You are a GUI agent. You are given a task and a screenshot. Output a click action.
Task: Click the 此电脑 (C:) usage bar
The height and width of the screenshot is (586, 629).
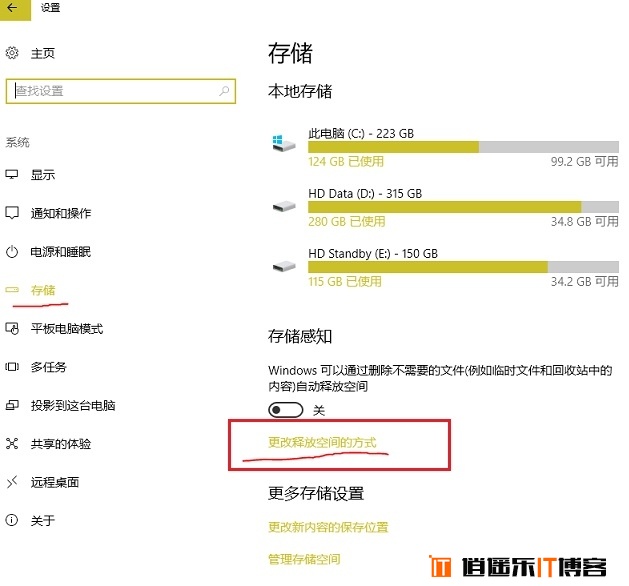click(x=463, y=147)
